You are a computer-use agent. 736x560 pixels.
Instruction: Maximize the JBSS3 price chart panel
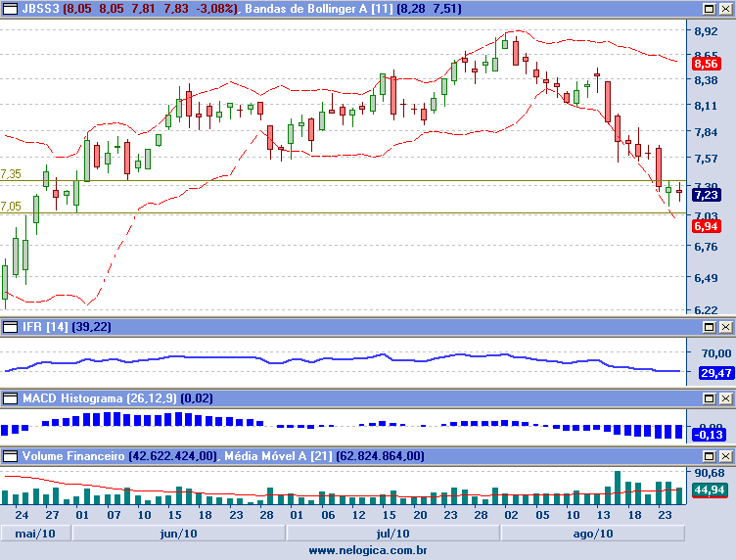pyautogui.click(x=710, y=8)
